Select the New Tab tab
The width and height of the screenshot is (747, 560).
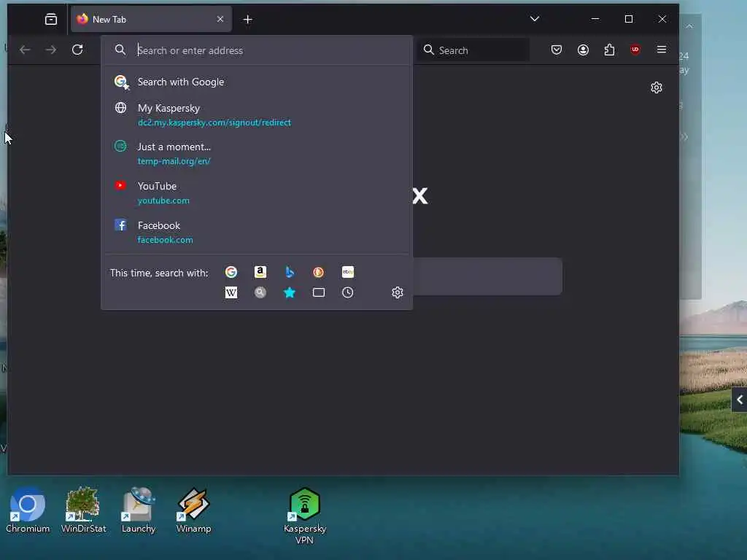(x=152, y=20)
